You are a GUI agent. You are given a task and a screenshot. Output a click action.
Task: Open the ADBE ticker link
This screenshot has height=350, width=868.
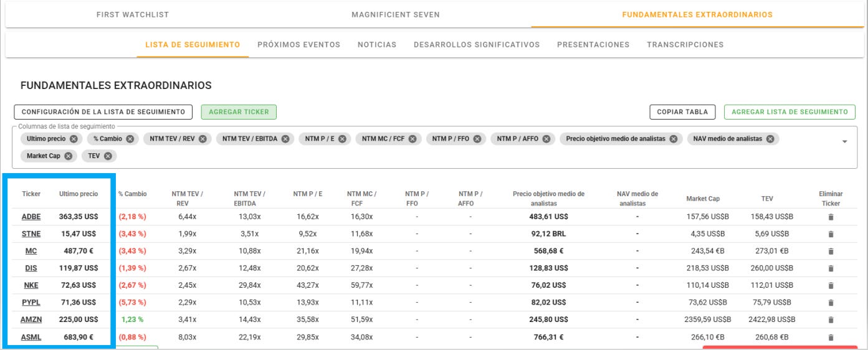point(31,217)
